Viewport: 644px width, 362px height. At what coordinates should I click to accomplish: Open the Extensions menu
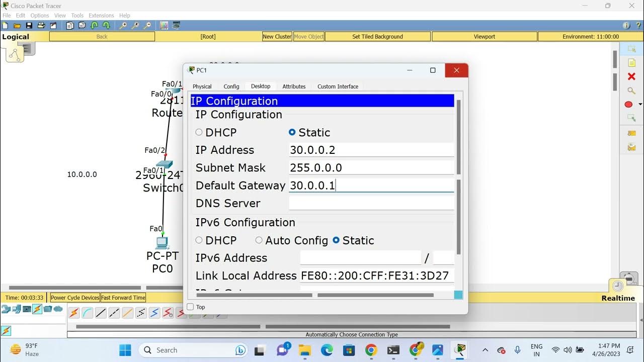[101, 16]
